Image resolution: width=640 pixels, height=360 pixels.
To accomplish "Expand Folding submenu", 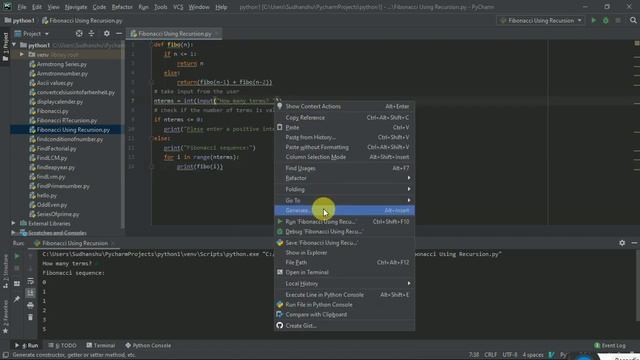I will click(x=344, y=189).
